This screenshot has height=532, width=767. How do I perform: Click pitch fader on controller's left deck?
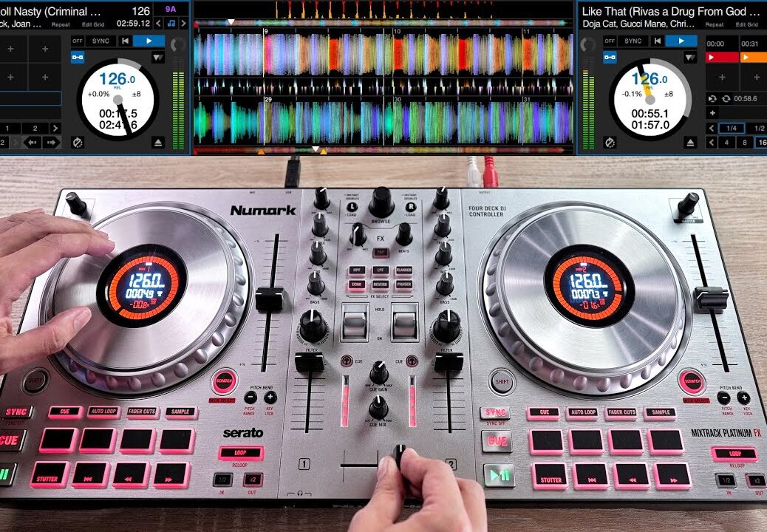click(269, 299)
